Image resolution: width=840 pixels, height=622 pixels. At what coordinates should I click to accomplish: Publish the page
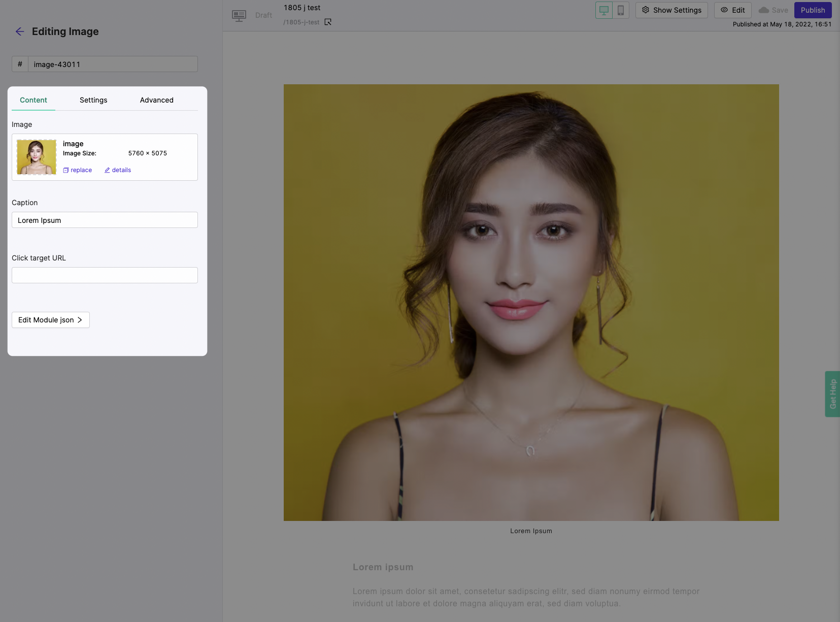pyautogui.click(x=813, y=10)
